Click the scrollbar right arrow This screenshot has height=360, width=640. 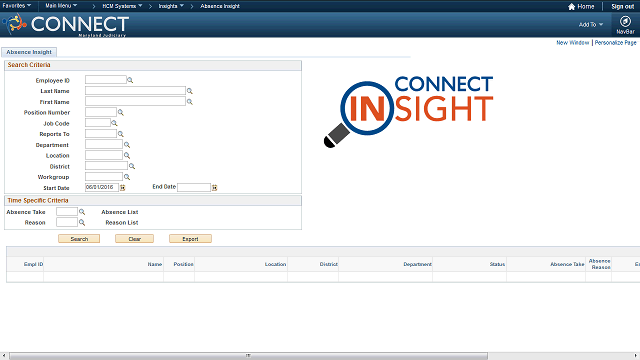click(x=636, y=356)
